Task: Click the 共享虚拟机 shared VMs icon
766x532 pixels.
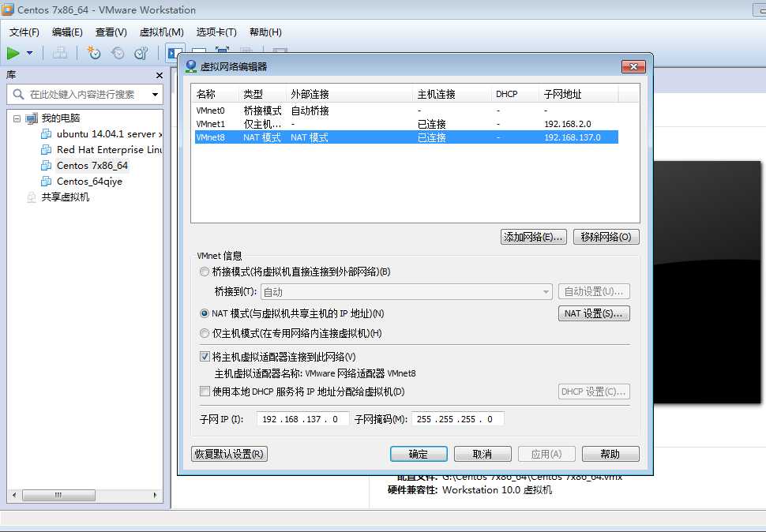Action: coord(32,197)
